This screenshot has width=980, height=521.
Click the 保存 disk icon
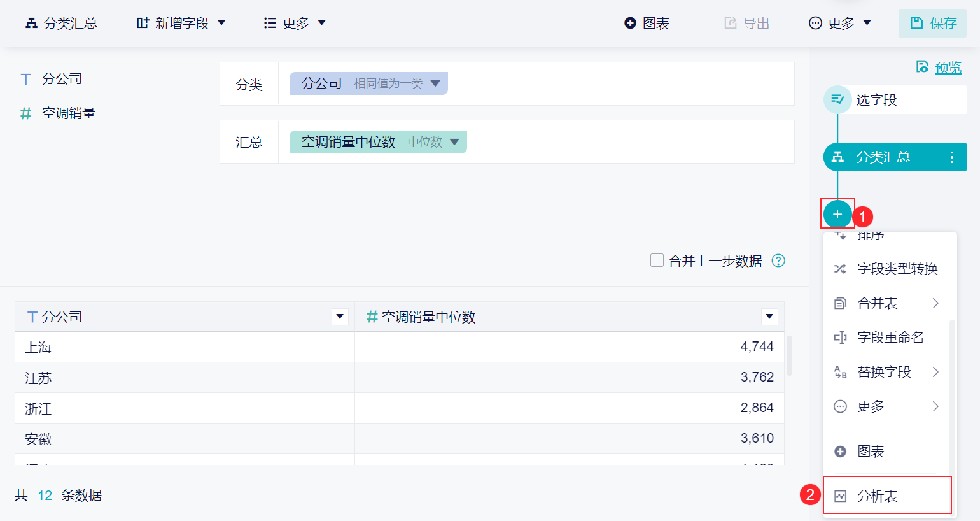point(916,24)
